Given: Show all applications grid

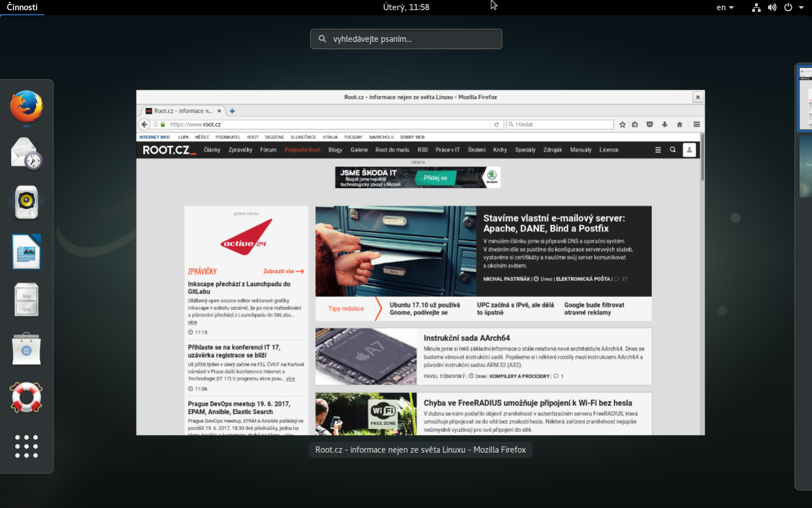Looking at the screenshot, I should [27, 446].
